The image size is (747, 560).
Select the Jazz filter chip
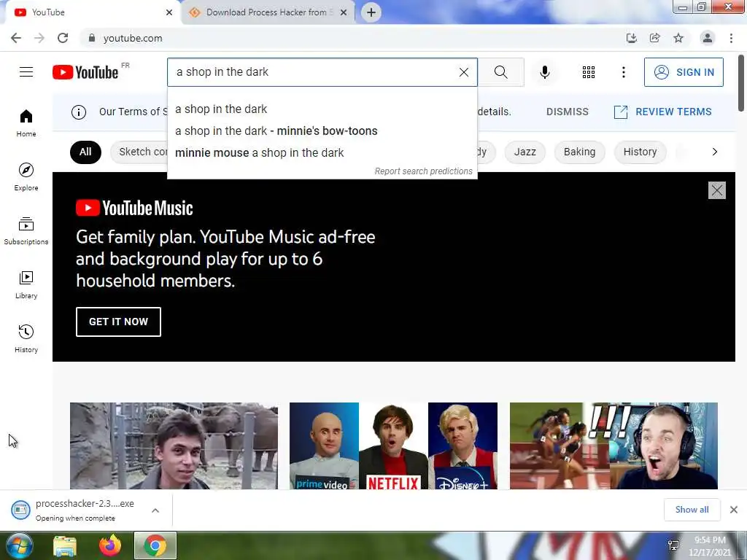pyautogui.click(x=525, y=152)
